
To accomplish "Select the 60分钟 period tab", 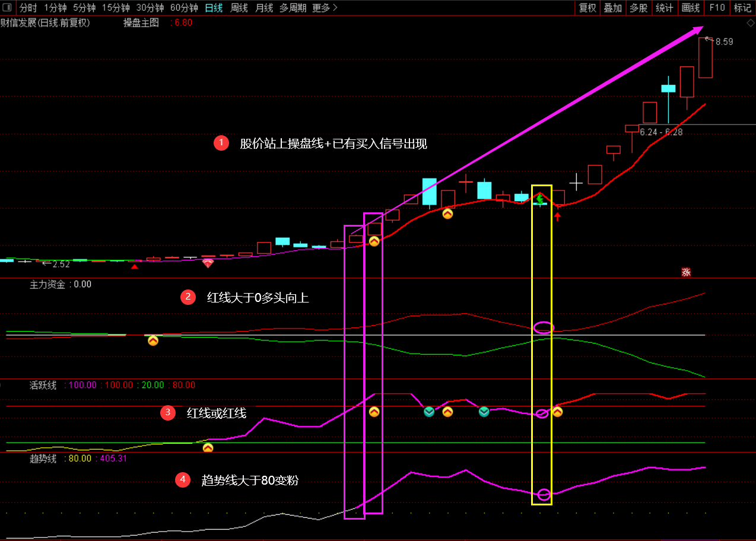I will pyautogui.click(x=184, y=8).
